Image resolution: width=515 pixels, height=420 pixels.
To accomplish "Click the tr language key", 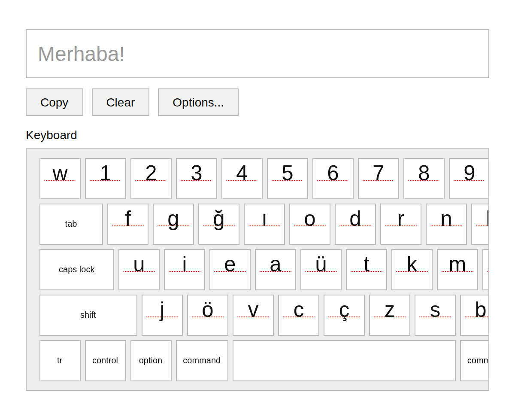I will pyautogui.click(x=60, y=361).
